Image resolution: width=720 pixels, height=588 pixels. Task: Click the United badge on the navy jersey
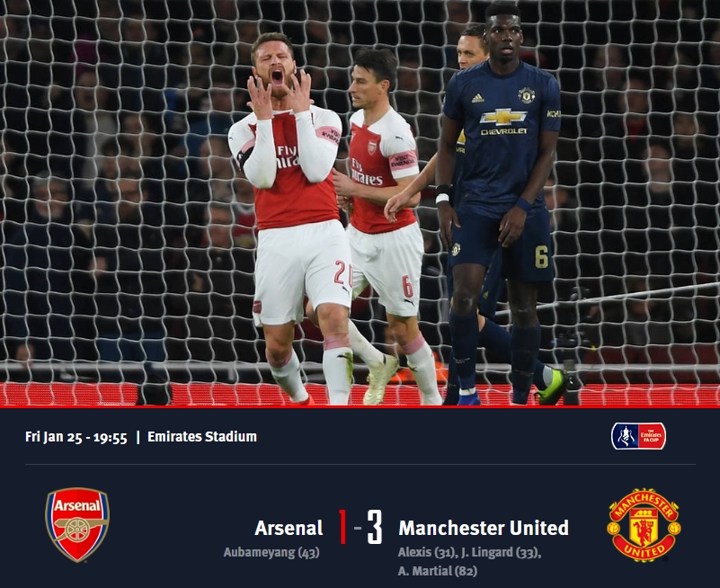(526, 95)
